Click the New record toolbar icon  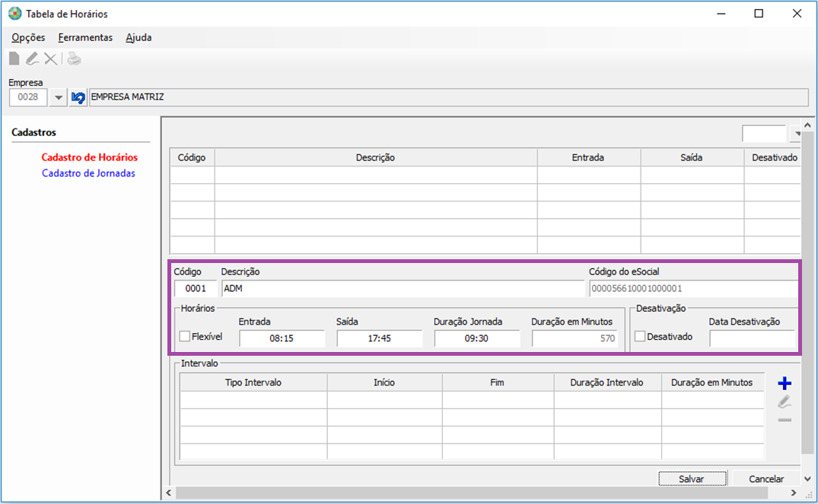pos(14,59)
